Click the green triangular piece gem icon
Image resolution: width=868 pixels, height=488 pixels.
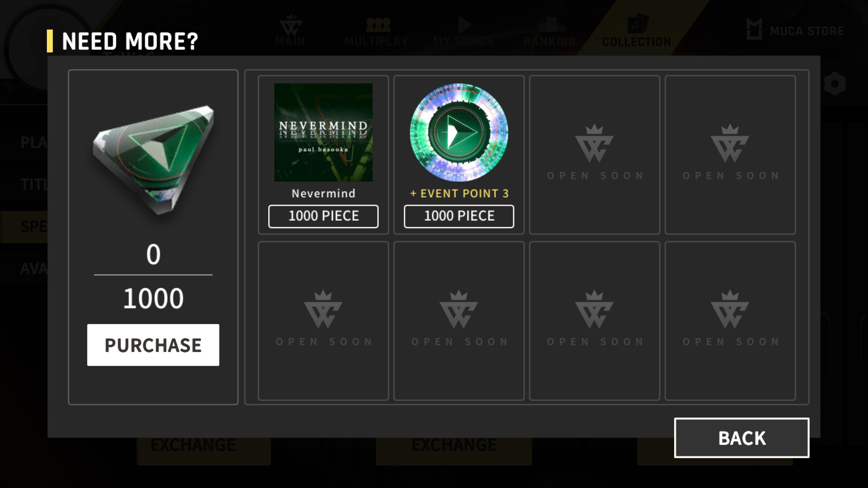pos(153,160)
